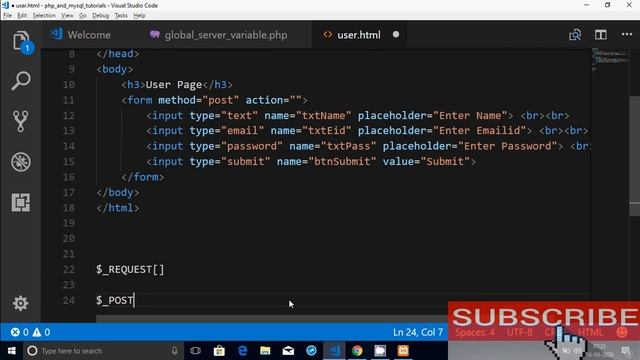Click the horizontal editor scrollbar
Viewport: 640px width, 360px height.
[x=272, y=318]
